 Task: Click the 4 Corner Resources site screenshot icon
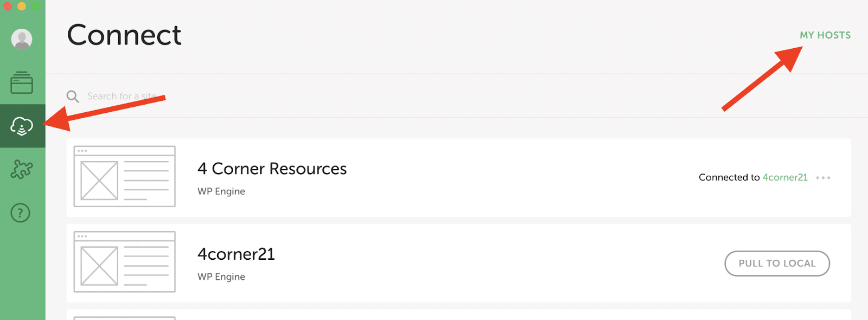pyautogui.click(x=124, y=176)
